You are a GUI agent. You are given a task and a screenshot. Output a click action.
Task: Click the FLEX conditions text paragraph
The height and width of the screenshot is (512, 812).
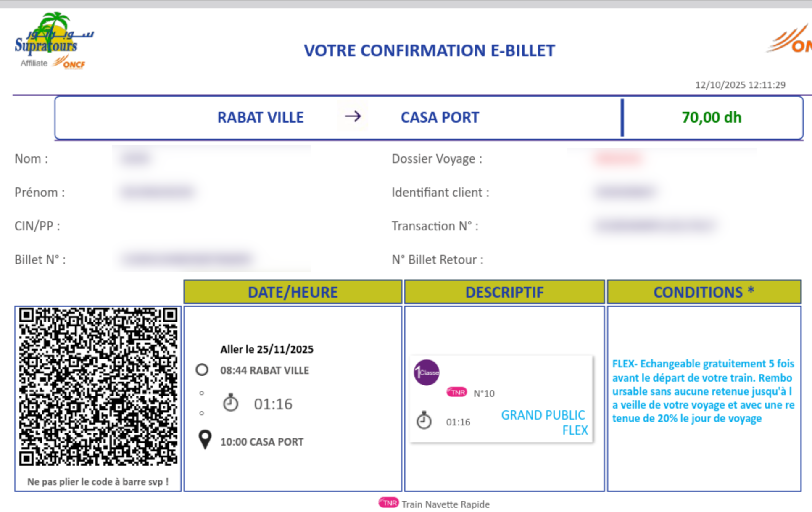(703, 391)
